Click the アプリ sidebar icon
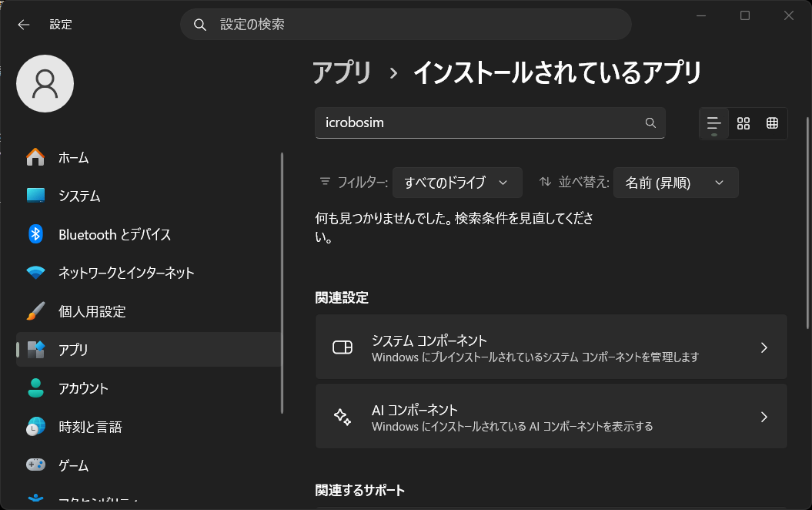 click(35, 350)
